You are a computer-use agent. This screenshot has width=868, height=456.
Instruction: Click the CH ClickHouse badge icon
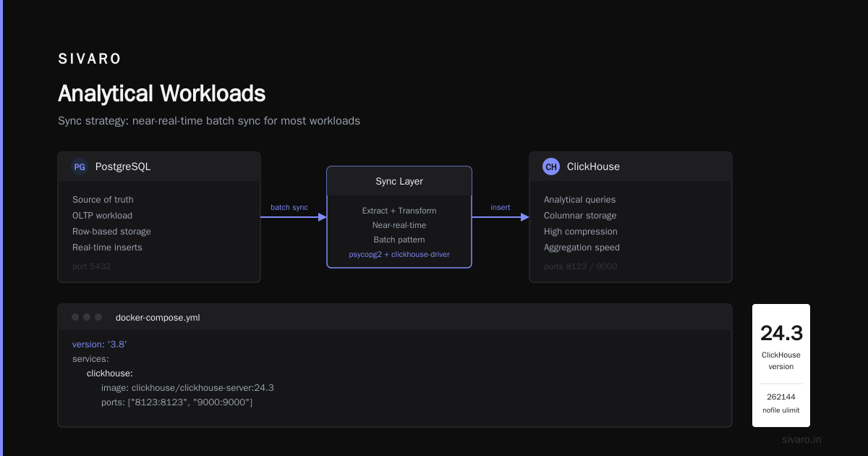[551, 166]
